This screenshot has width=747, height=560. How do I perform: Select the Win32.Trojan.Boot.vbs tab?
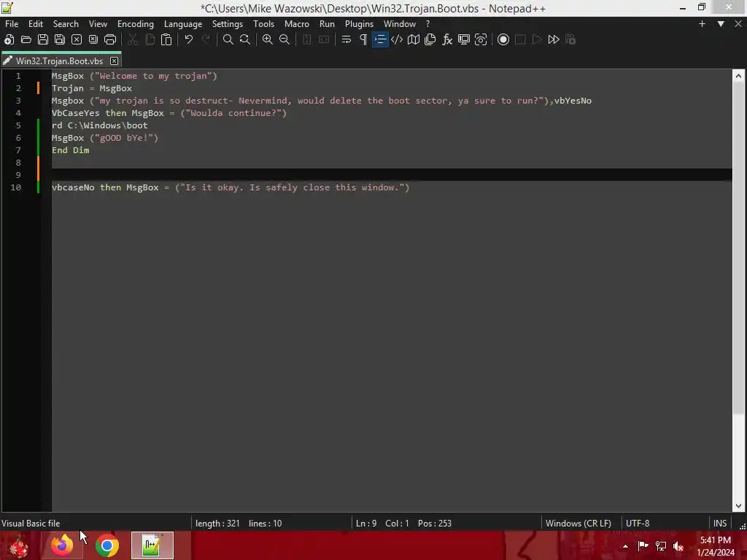(x=59, y=61)
